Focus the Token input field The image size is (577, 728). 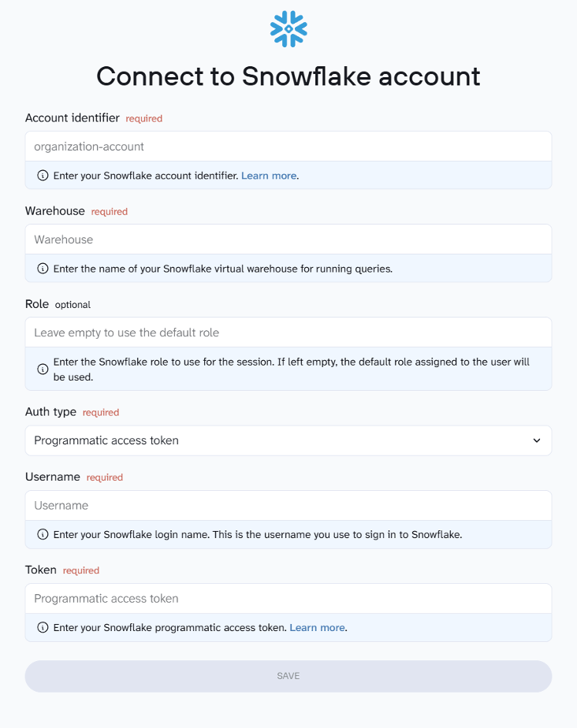288,598
